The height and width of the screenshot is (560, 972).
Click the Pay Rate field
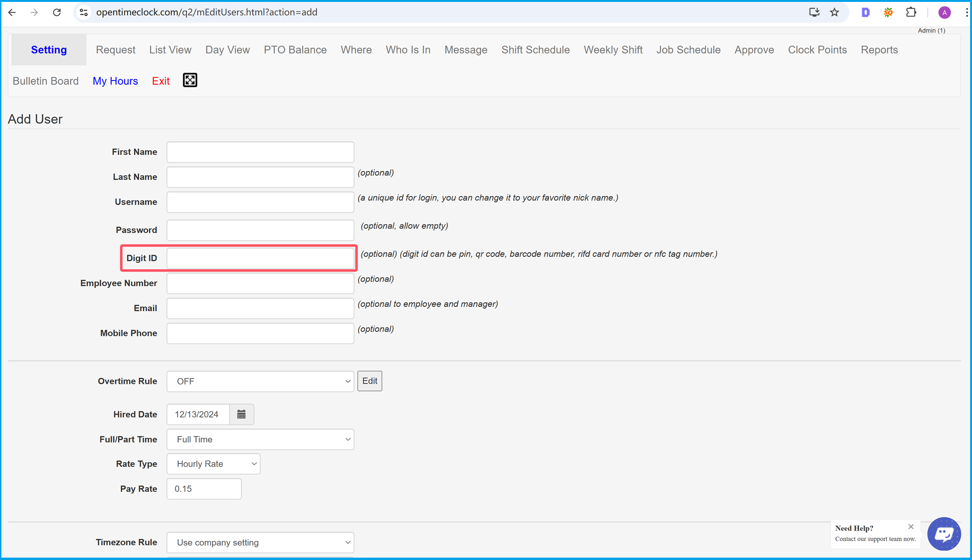[204, 489]
